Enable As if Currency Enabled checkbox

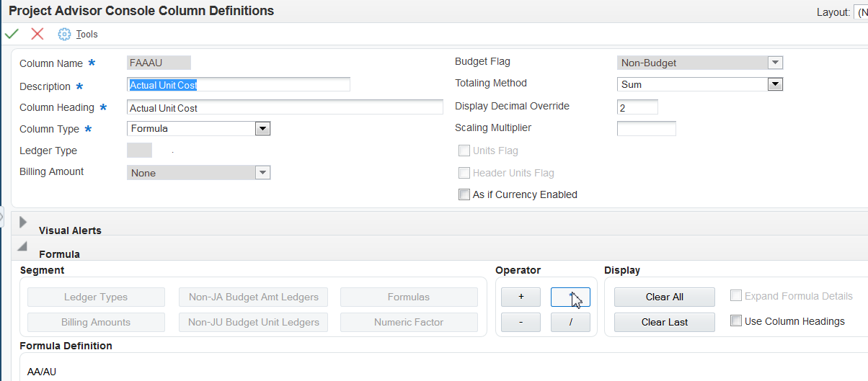pyautogui.click(x=464, y=194)
